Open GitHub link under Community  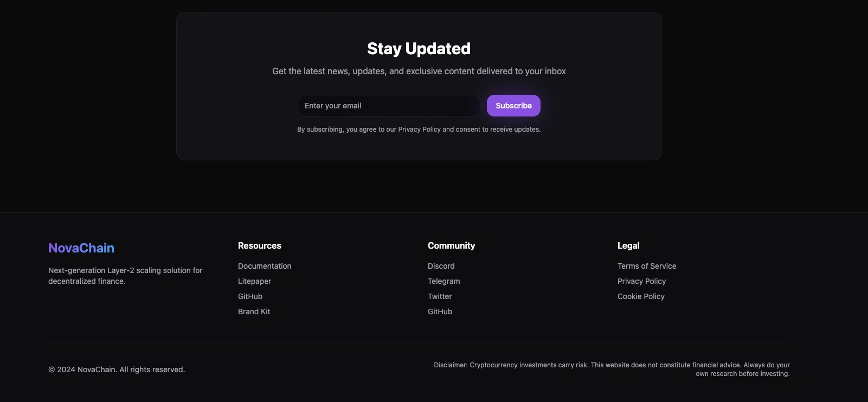(440, 312)
